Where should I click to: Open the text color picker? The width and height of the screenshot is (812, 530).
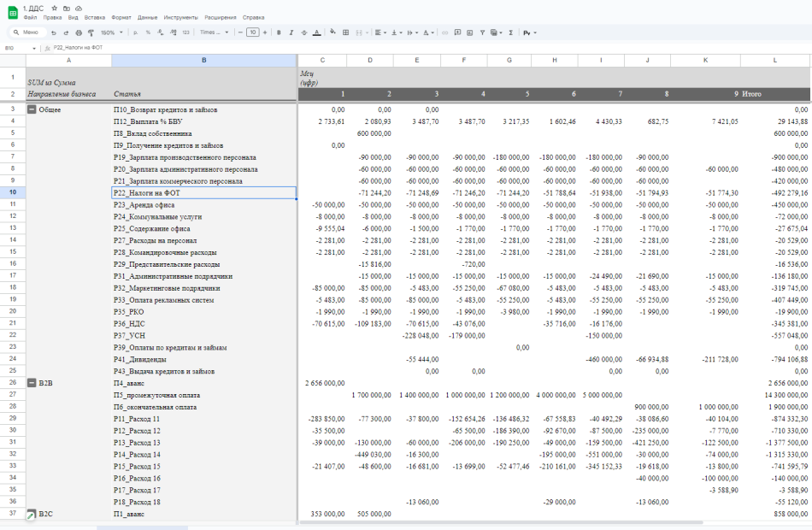[317, 32]
